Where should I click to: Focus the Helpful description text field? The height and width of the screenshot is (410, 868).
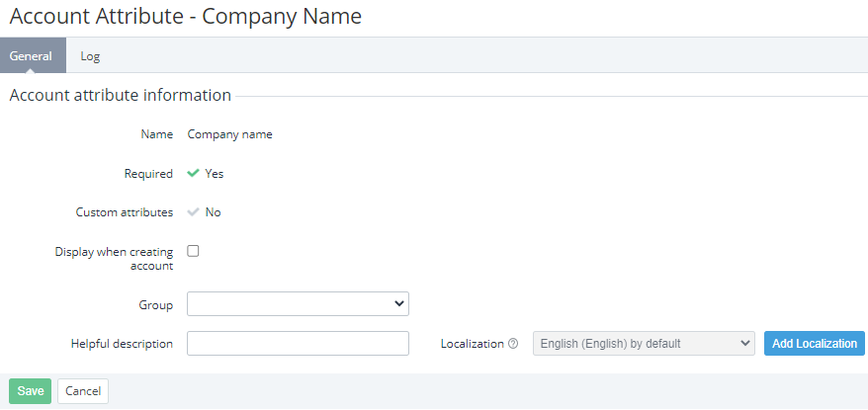(x=298, y=344)
